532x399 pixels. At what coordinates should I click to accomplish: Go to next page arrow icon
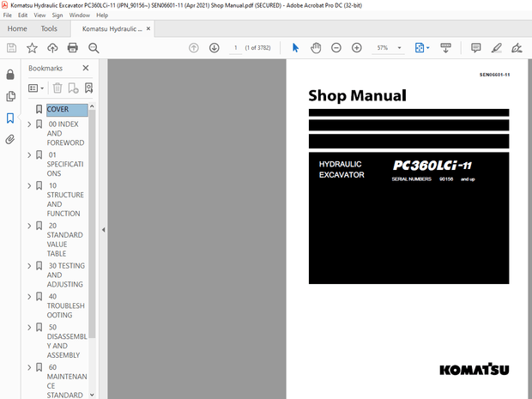coord(215,48)
